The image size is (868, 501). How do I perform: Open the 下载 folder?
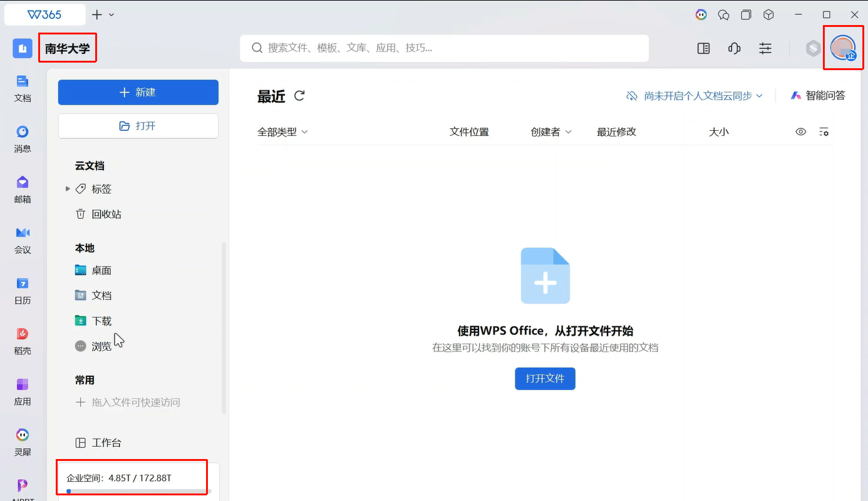tap(93, 321)
